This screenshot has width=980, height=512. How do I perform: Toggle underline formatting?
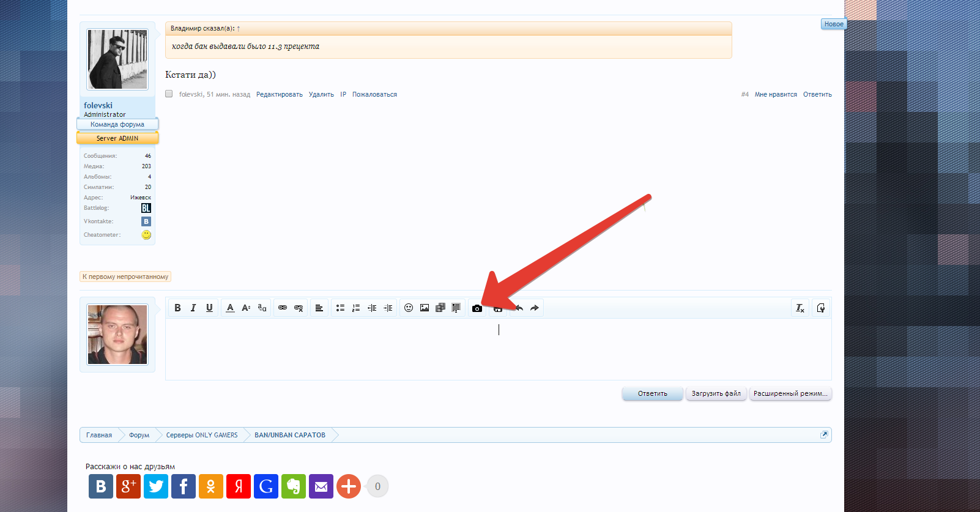(x=209, y=308)
